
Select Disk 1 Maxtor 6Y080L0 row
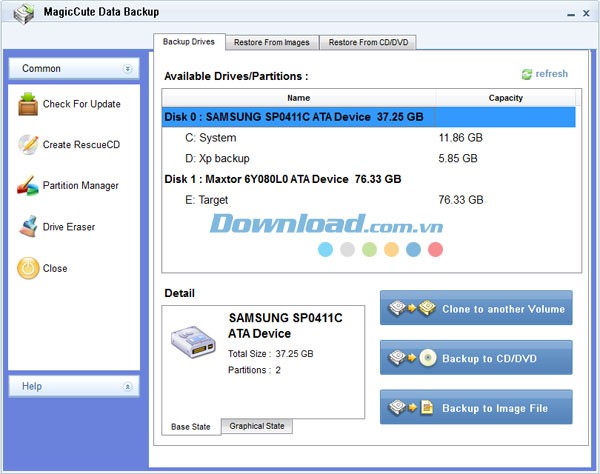point(283,179)
